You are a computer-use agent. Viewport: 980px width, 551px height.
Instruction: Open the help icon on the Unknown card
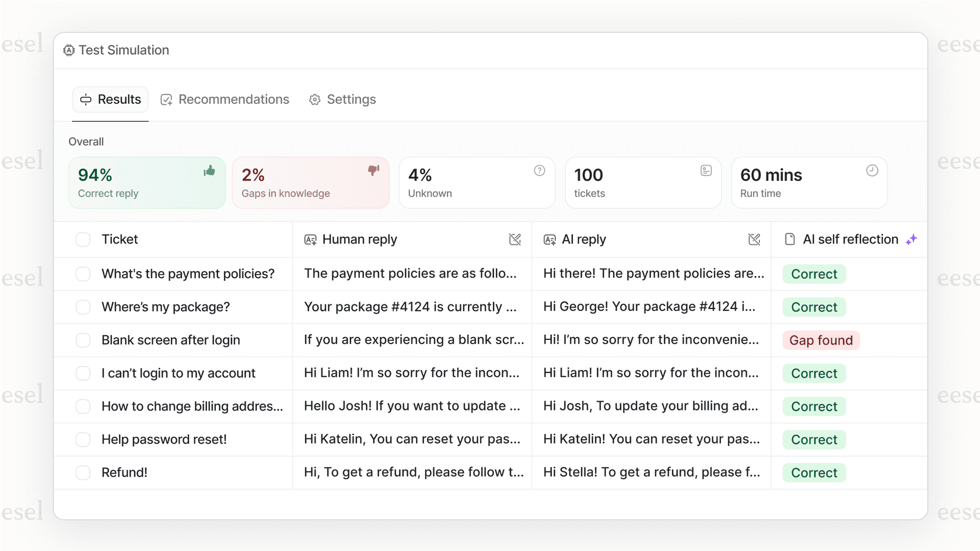[x=539, y=170]
